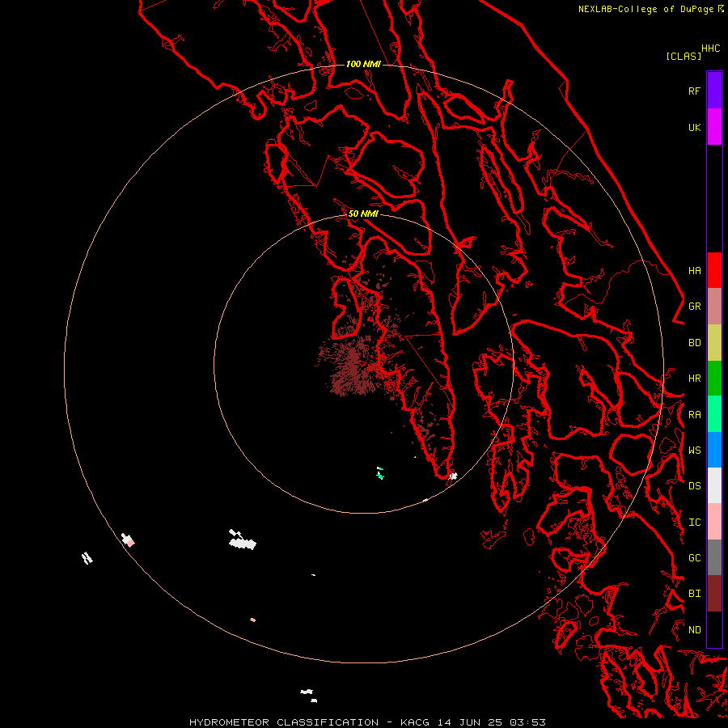Click the WS blue legend swatch

click(714, 450)
